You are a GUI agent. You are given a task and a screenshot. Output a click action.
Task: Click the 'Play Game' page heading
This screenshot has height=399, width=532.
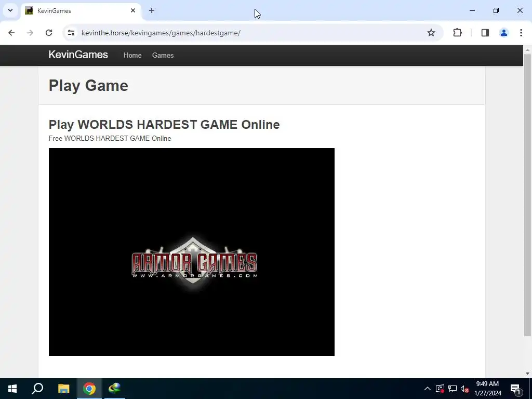[x=88, y=86]
